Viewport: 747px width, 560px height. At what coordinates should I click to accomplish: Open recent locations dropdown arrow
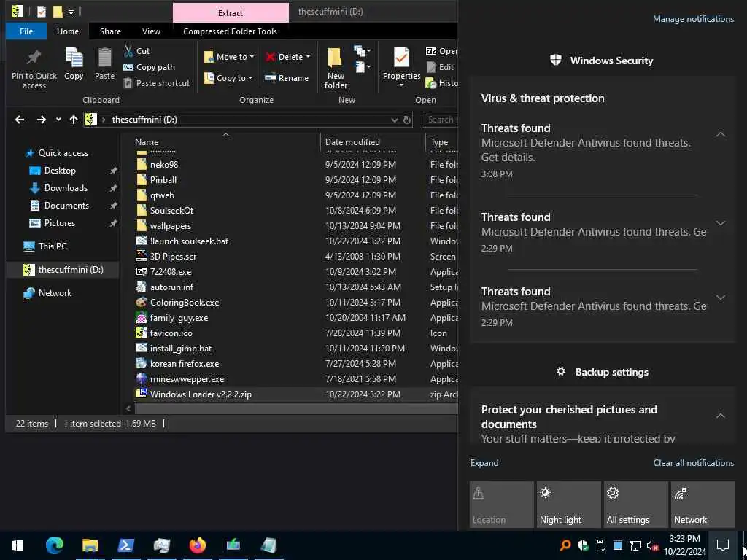(58, 120)
